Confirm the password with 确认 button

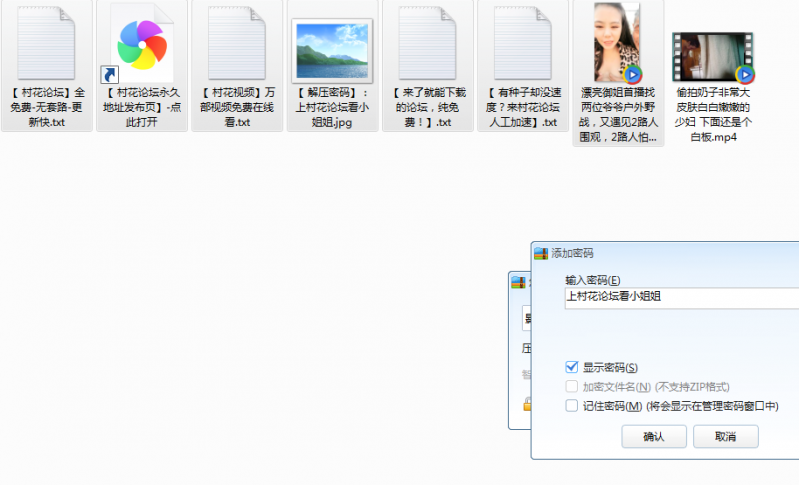[x=653, y=437]
